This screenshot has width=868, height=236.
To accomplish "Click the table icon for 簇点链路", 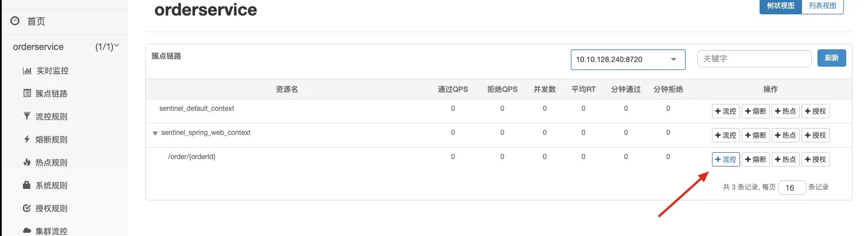I will coord(27,94).
